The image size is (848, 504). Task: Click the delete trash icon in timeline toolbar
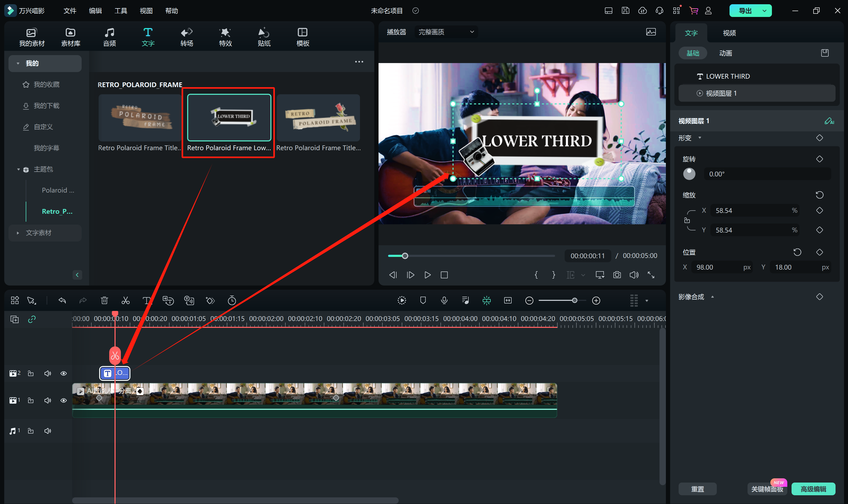pos(104,301)
